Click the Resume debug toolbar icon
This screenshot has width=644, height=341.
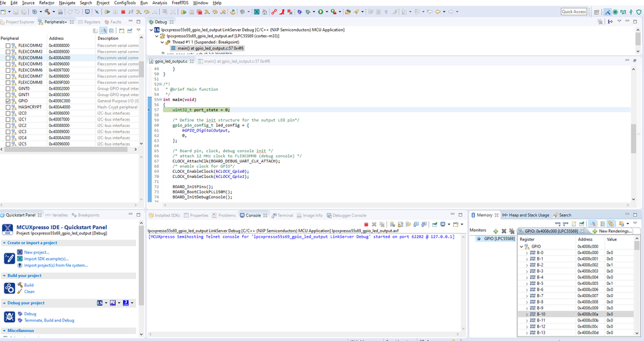tap(107, 12)
